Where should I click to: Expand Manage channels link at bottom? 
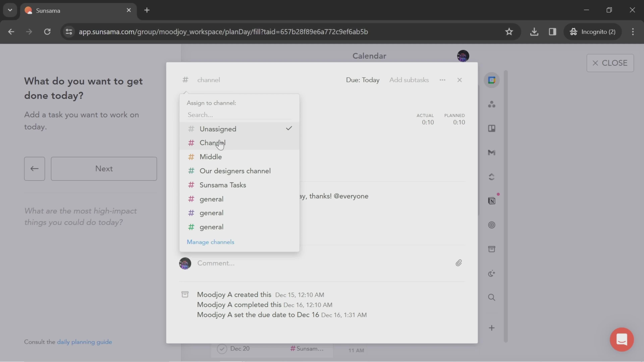pos(210,242)
